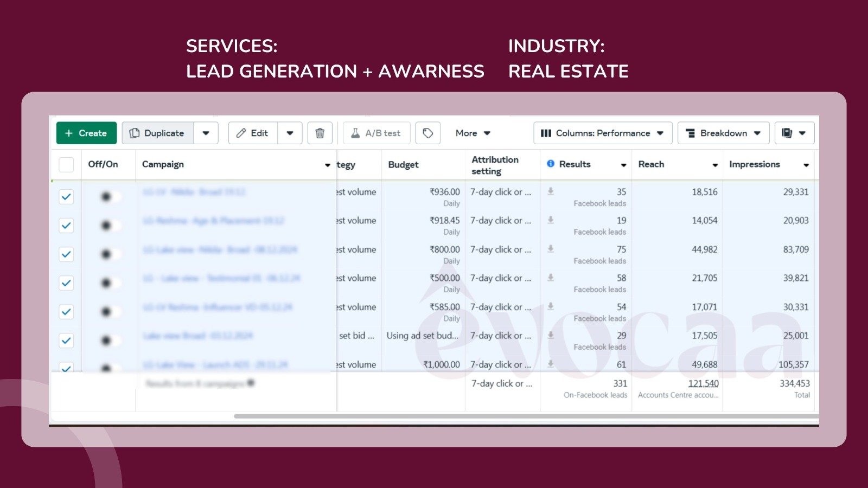Click the Results column info icon
The height and width of the screenshot is (488, 868).
click(551, 164)
